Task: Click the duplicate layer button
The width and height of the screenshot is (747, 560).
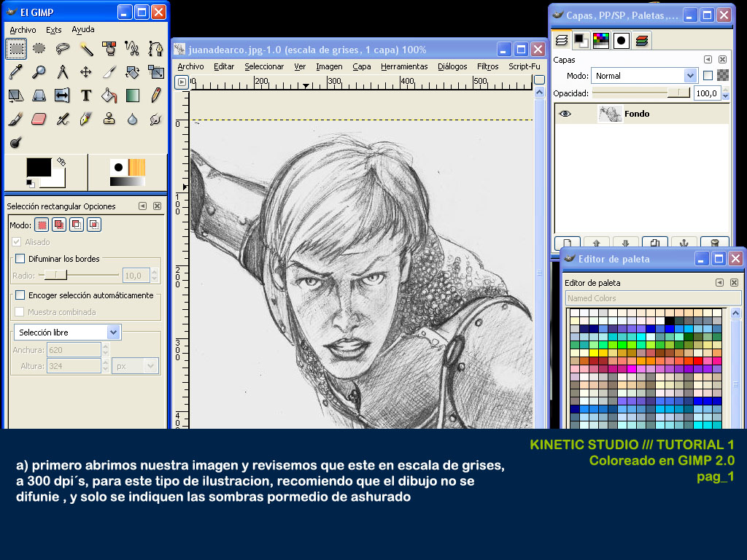Action: (654, 242)
